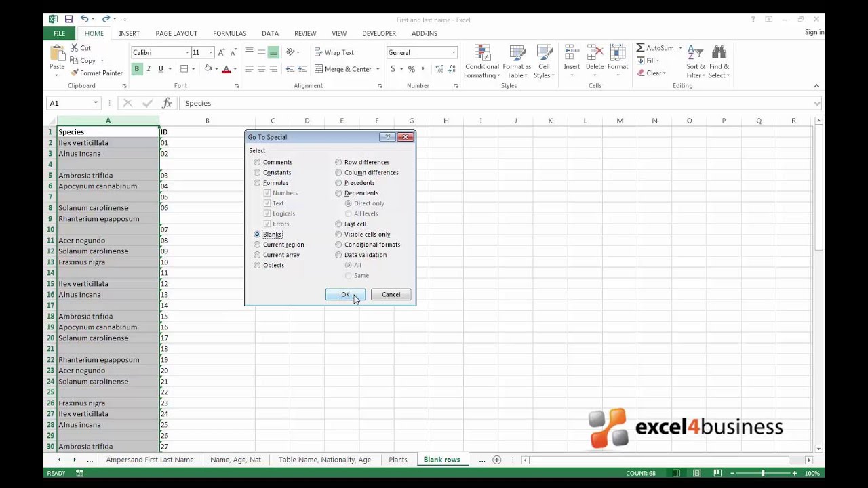This screenshot has width=868, height=488.
Task: Toggle Bold formatting
Action: pyautogui.click(x=136, y=69)
